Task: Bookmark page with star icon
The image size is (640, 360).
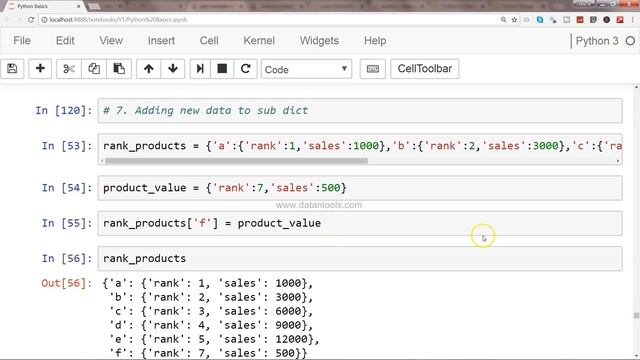Action: [x=514, y=20]
